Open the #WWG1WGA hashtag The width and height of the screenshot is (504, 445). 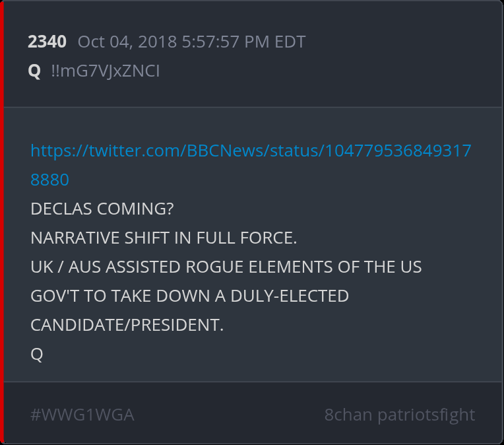(x=82, y=415)
